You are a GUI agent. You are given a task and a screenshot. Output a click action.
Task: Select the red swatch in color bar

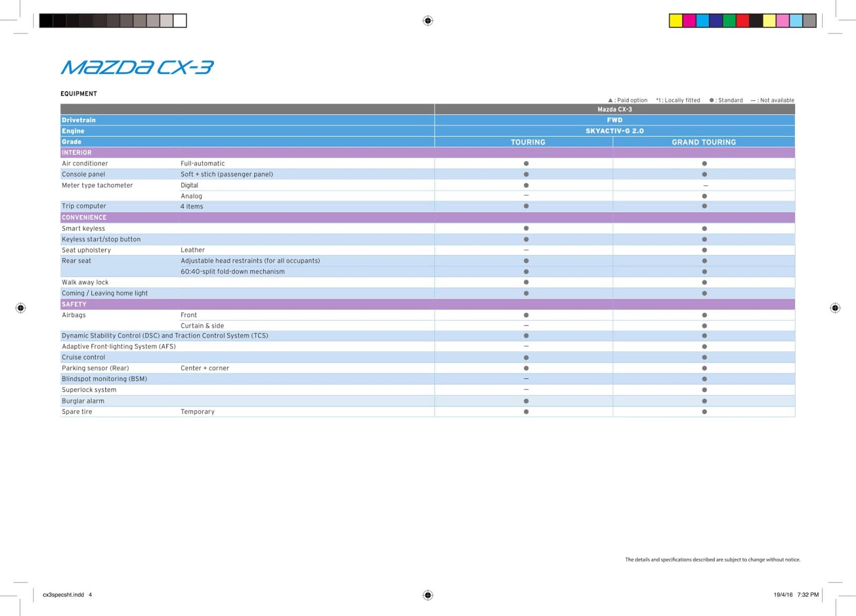click(x=743, y=21)
